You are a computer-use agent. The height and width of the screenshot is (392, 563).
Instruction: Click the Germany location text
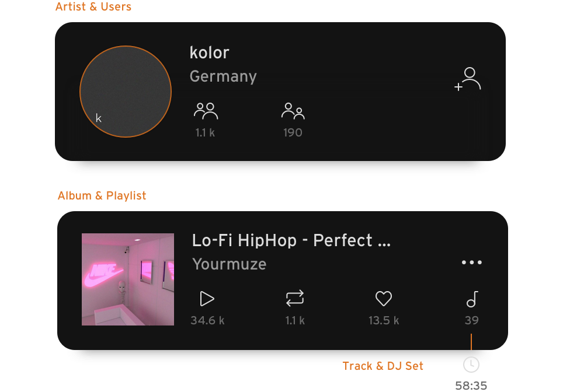(223, 76)
